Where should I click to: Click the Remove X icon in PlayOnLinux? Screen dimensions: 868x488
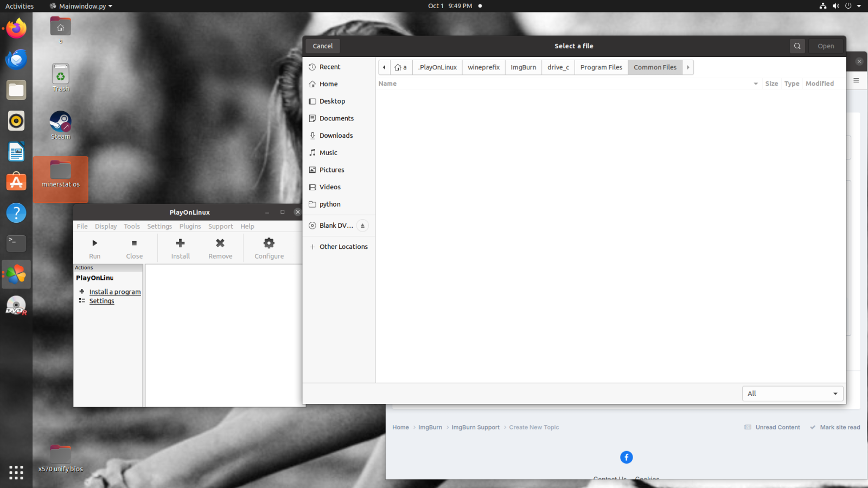[x=220, y=243]
